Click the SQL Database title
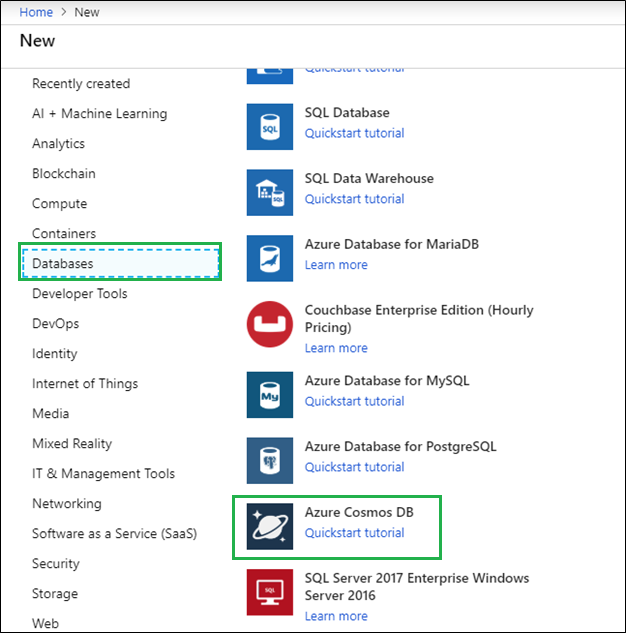Viewport: 626px width, 633px height. (x=347, y=113)
